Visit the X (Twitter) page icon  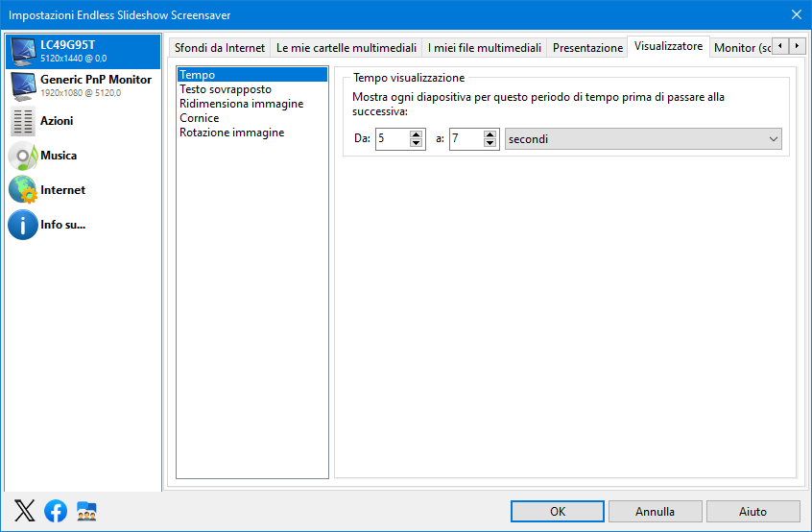tap(24, 511)
